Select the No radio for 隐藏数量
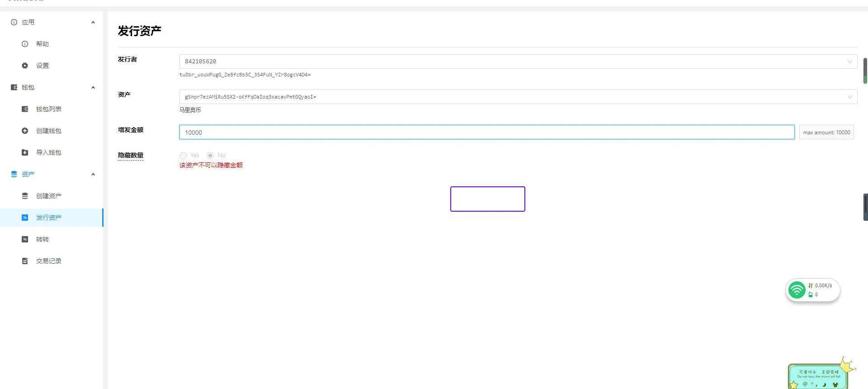This screenshot has width=868, height=389. point(210,156)
